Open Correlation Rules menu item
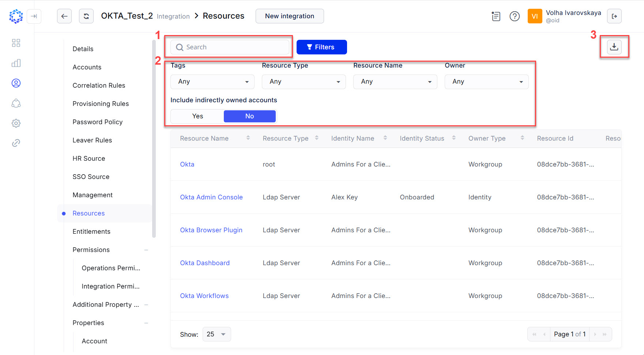The height and width of the screenshot is (355, 644). (x=99, y=85)
